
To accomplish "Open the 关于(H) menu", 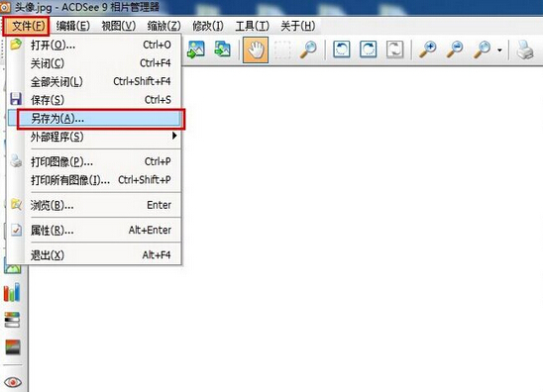I will [298, 26].
